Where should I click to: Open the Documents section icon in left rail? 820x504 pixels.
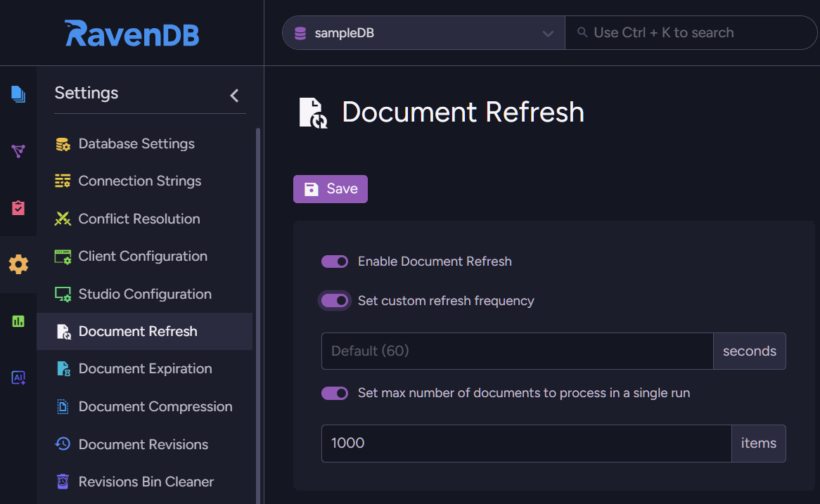[x=18, y=95]
